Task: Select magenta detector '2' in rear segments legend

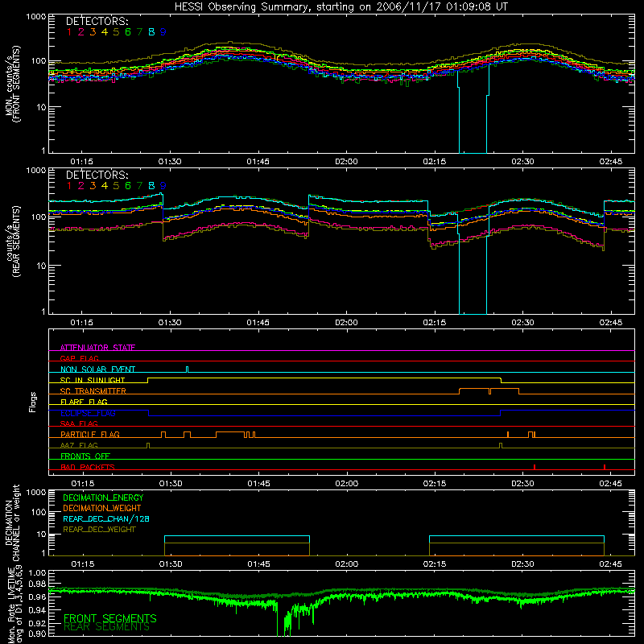Action: [81, 186]
